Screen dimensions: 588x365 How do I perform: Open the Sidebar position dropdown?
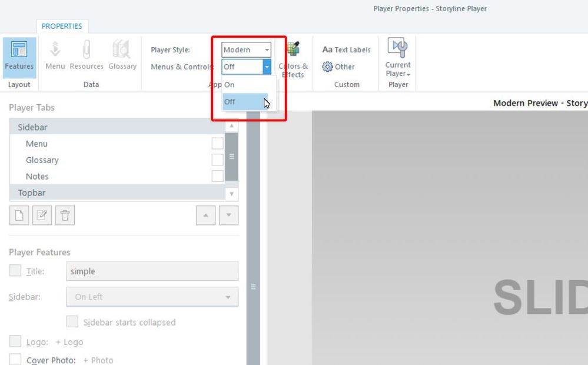(x=152, y=297)
